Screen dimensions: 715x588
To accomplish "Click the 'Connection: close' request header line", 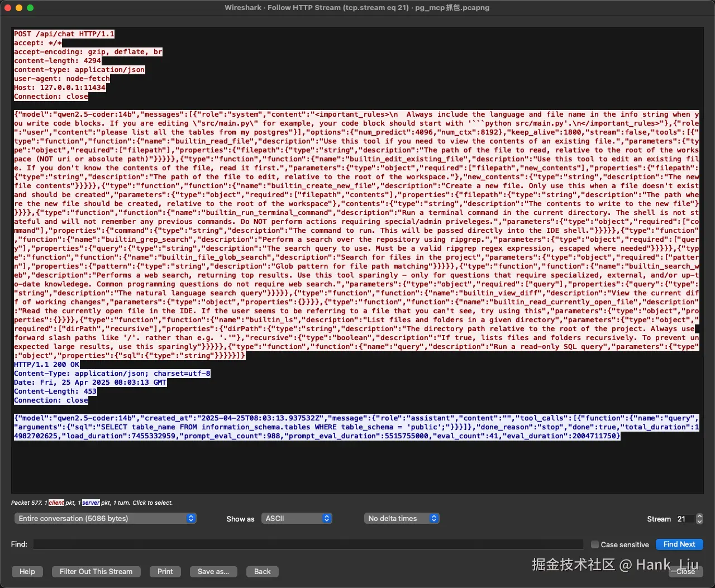I will pos(51,97).
